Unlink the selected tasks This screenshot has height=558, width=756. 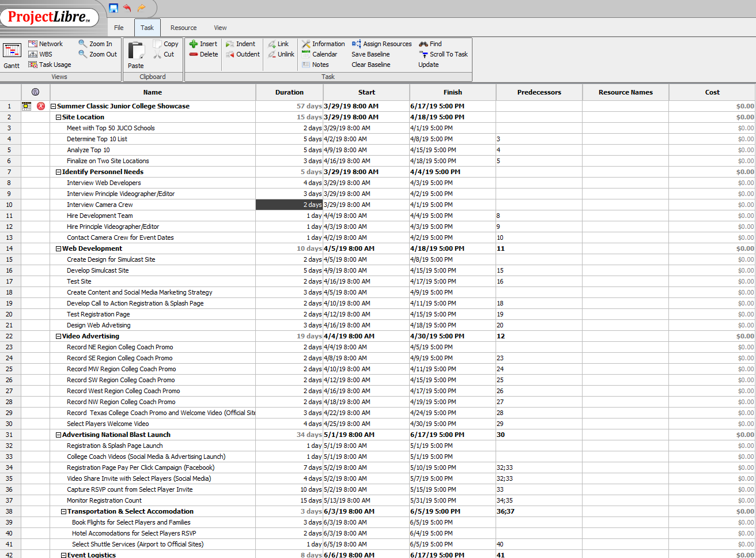tap(281, 54)
